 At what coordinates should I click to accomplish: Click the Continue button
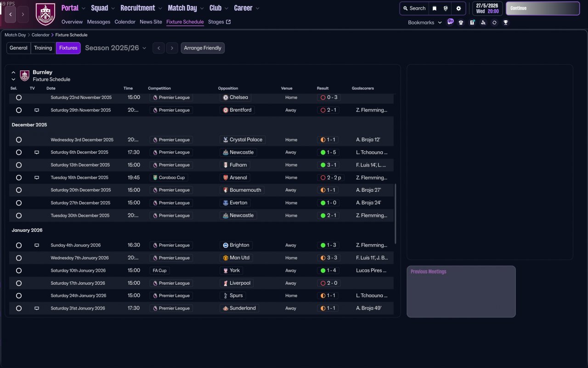[x=543, y=8]
